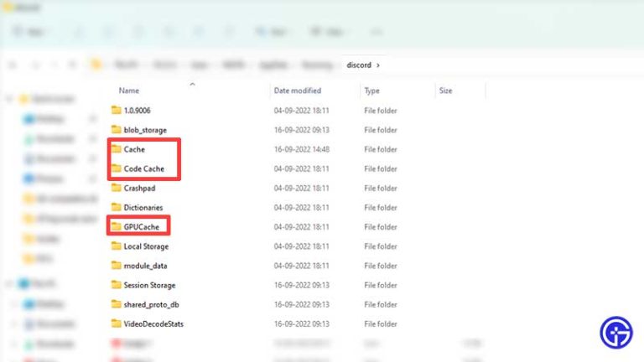The width and height of the screenshot is (644, 362).
Task: Click the folder icon beside Cache
Action: click(x=117, y=148)
